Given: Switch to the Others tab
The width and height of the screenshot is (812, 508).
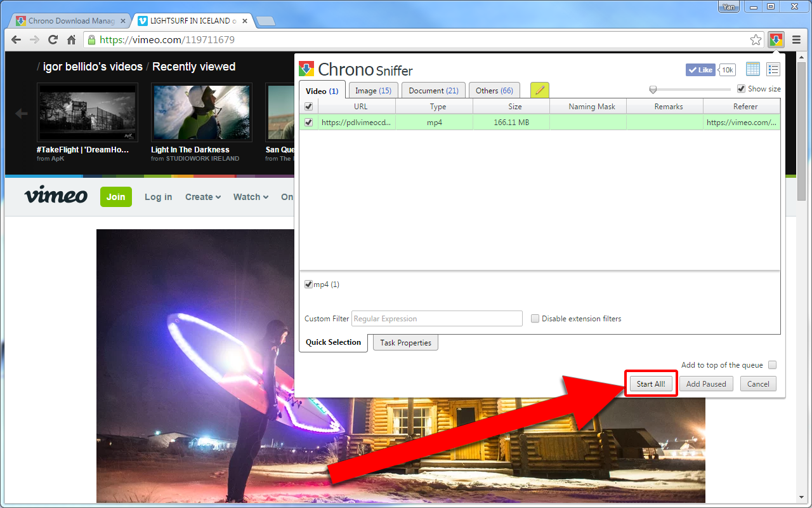Looking at the screenshot, I should tap(494, 90).
